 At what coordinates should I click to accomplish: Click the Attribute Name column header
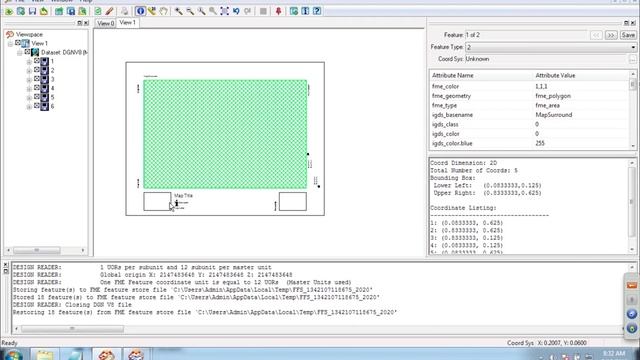click(x=453, y=76)
